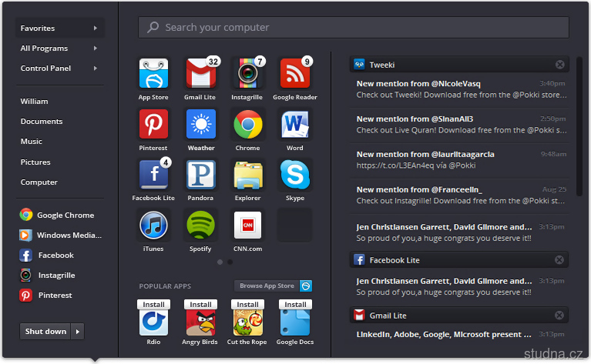591x364 pixels.
Task: Click the Google Docs app icon
Action: (x=295, y=322)
